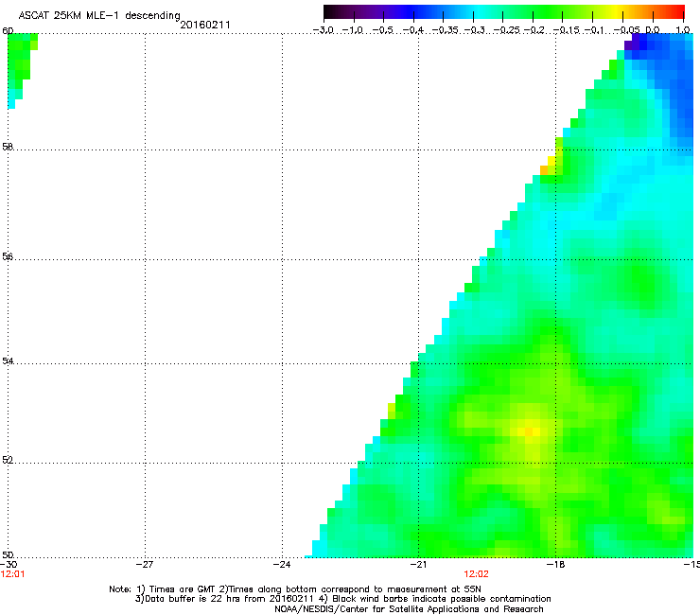The image size is (700, 615).
Task: Click the latitude label '54'
Action: (8, 360)
